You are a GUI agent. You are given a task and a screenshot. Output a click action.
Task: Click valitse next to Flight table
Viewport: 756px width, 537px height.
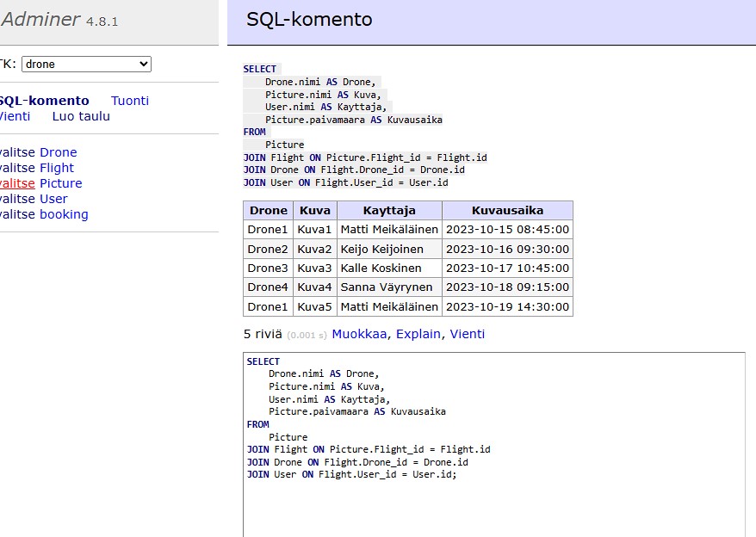[17, 168]
